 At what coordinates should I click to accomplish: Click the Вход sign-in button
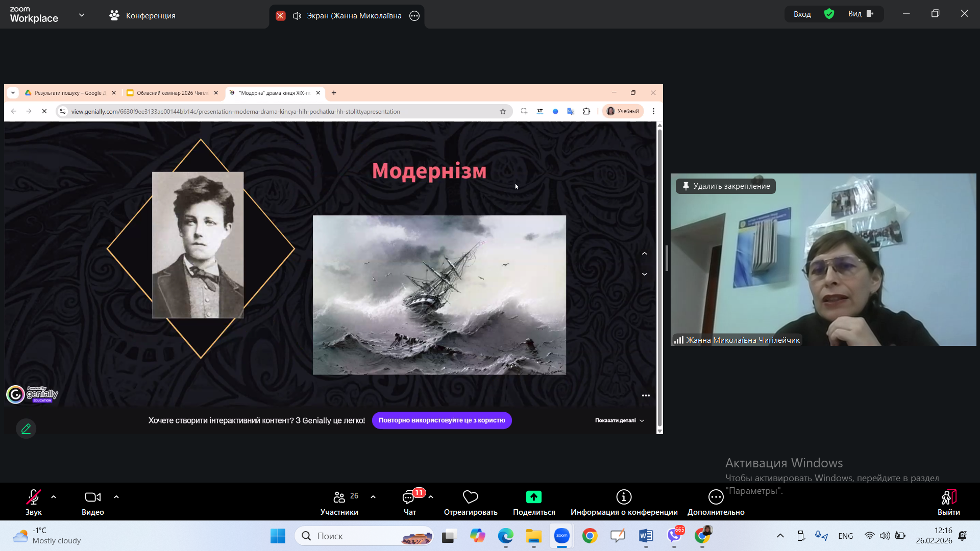coord(802,14)
